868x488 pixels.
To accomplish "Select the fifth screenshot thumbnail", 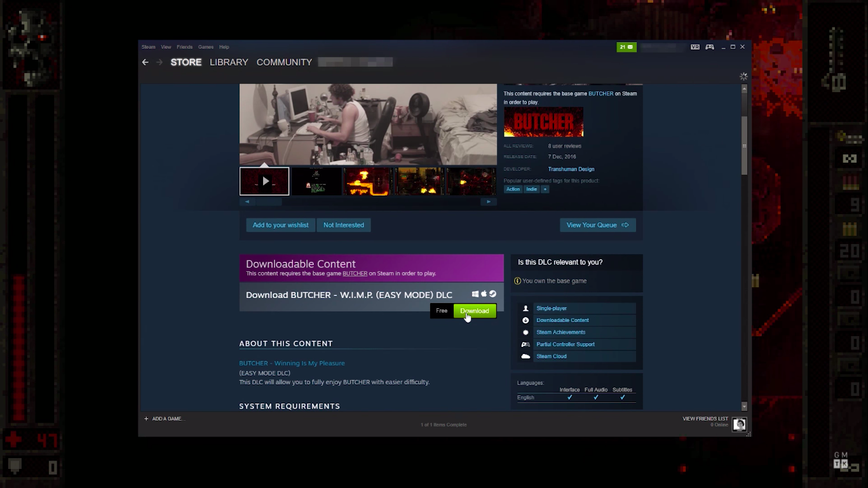I will pyautogui.click(x=471, y=182).
